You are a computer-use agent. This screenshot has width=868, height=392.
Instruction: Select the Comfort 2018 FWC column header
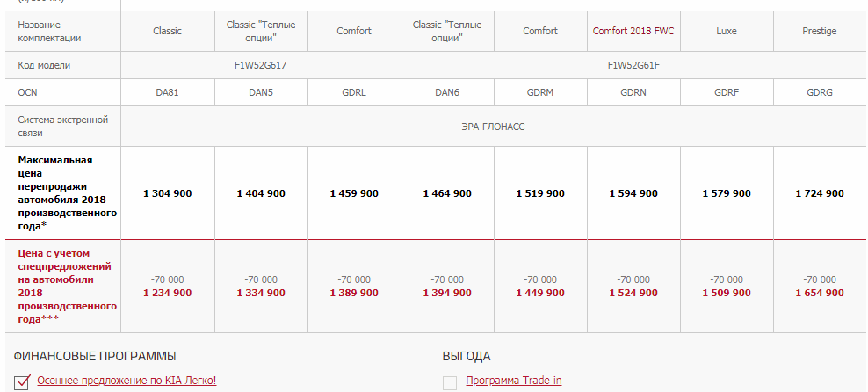click(x=633, y=31)
